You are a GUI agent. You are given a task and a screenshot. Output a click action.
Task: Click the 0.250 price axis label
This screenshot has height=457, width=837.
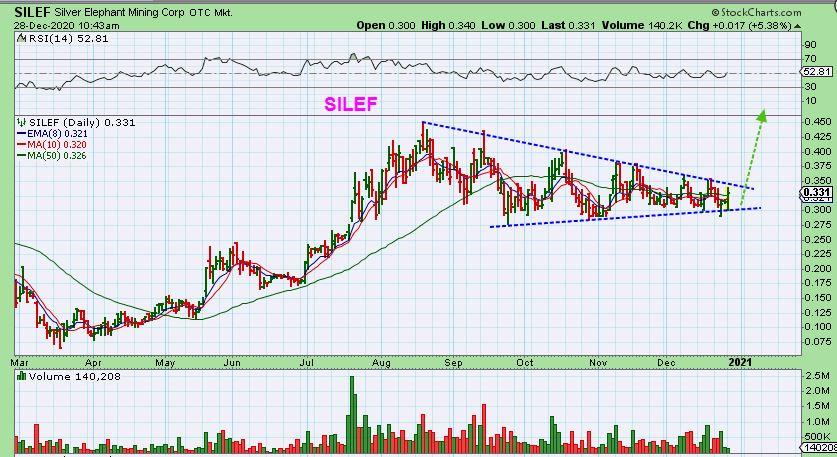click(818, 239)
